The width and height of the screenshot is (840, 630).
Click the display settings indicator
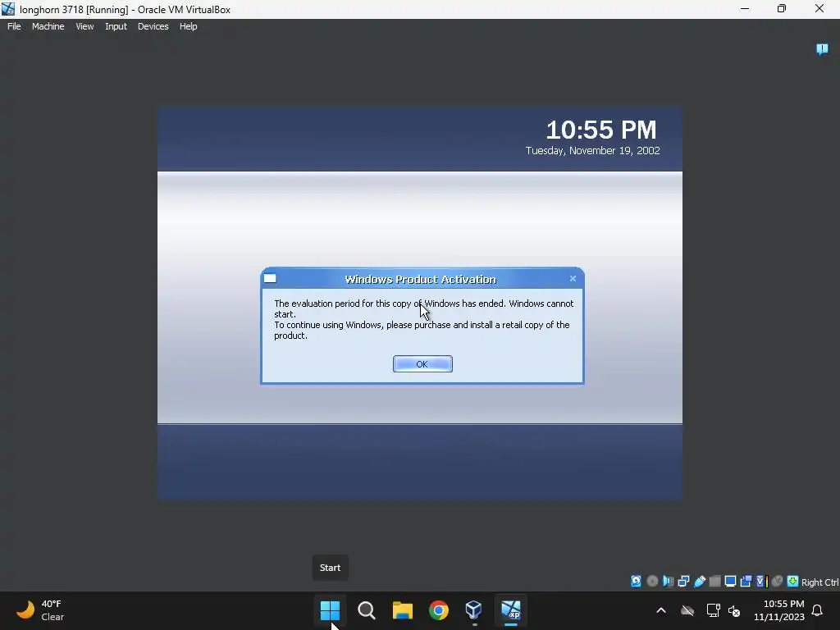[x=730, y=582]
